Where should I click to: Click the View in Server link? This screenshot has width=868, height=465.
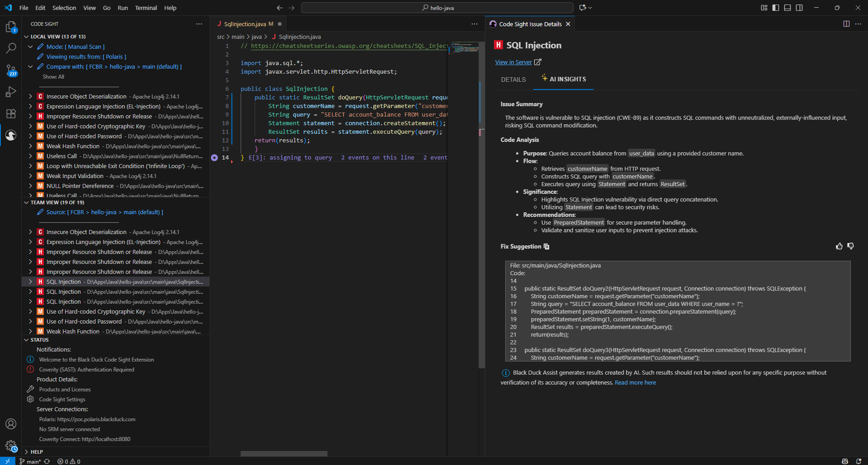[513, 62]
